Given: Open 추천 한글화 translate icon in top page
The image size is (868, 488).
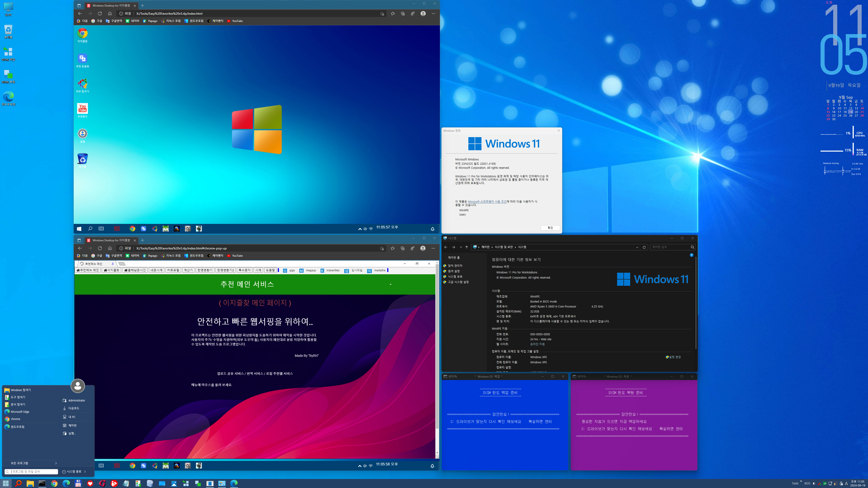Looking at the screenshot, I should point(82,61).
